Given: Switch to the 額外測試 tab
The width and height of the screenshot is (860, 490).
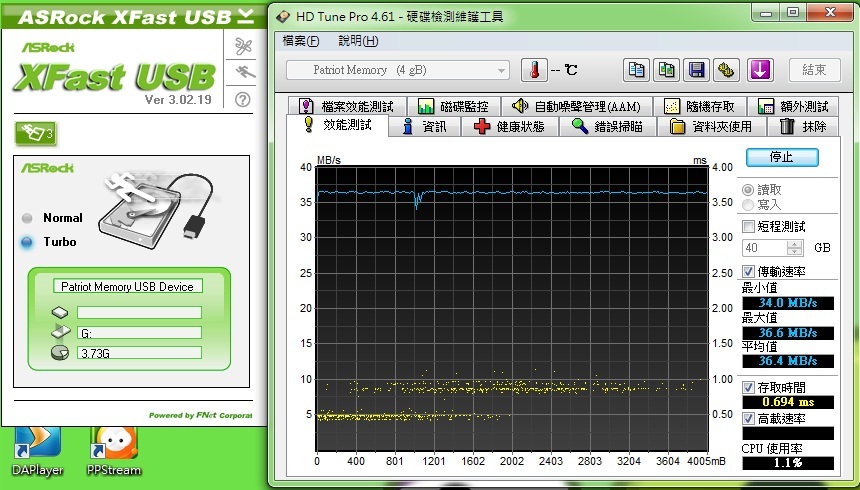Looking at the screenshot, I should point(794,106).
